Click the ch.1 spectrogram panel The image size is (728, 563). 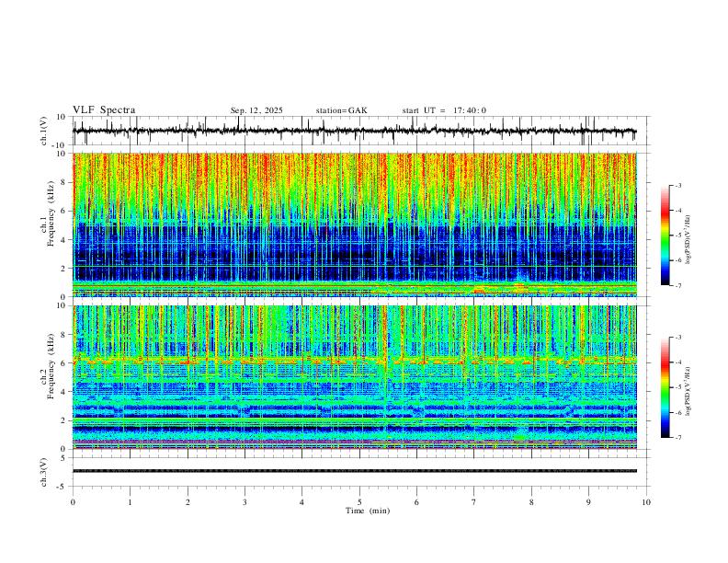(355, 224)
